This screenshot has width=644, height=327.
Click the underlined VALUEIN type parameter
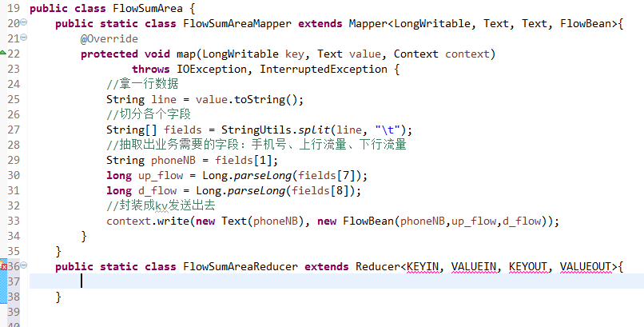[x=474, y=266]
